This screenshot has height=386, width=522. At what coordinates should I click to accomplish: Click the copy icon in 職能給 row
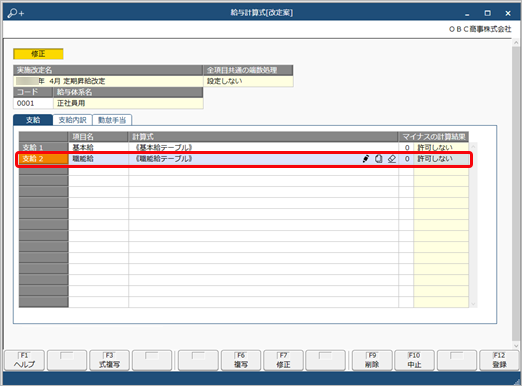coord(379,159)
